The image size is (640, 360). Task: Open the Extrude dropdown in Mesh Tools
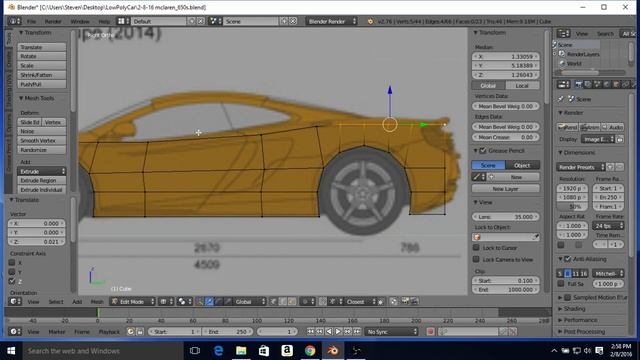click(x=42, y=171)
